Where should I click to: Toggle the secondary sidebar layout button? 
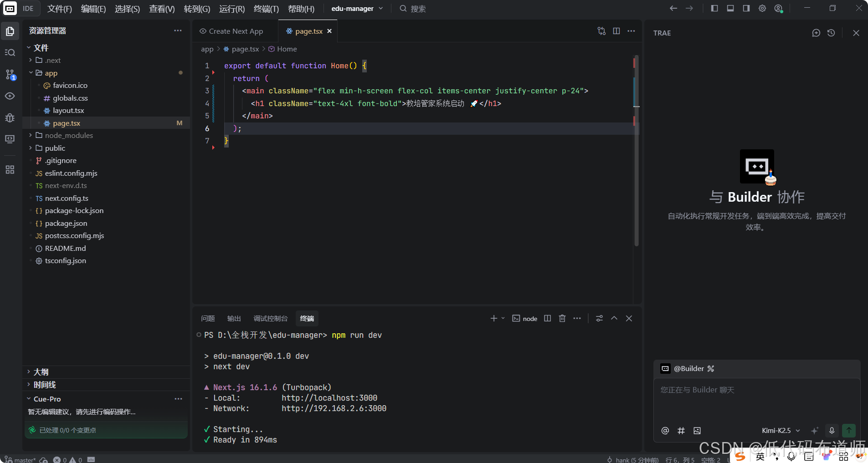tap(746, 8)
